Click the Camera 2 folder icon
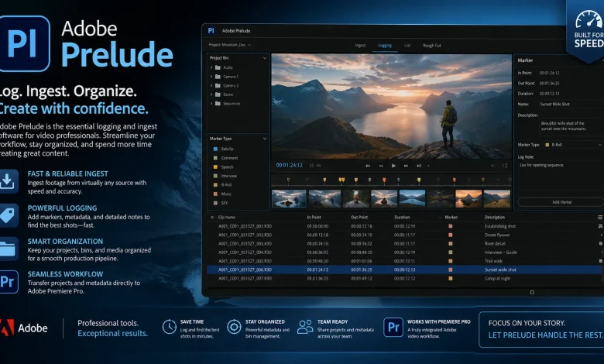Viewport: 604px width, 364px height. coord(218,85)
